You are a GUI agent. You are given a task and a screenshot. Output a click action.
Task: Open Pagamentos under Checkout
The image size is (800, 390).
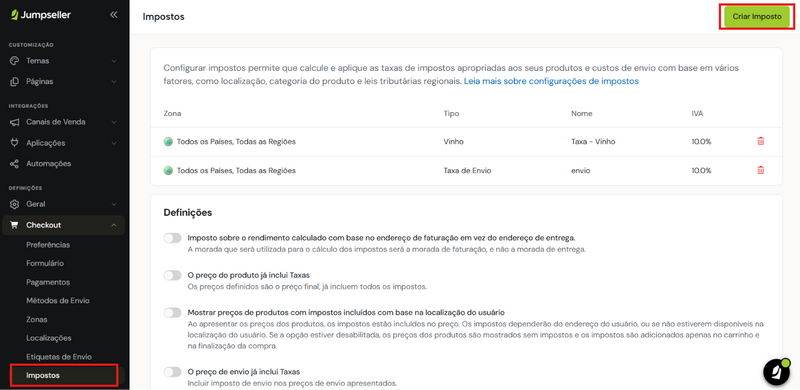pyautogui.click(x=48, y=282)
